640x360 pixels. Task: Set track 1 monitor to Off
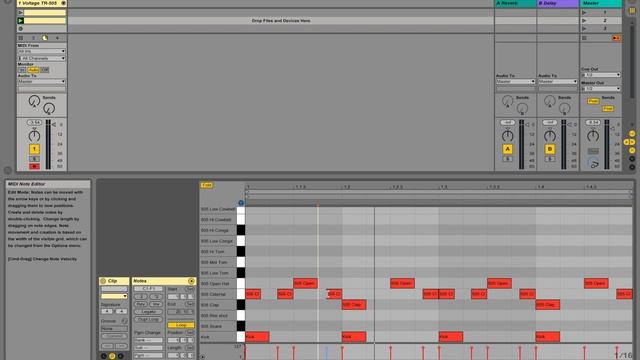click(44, 70)
